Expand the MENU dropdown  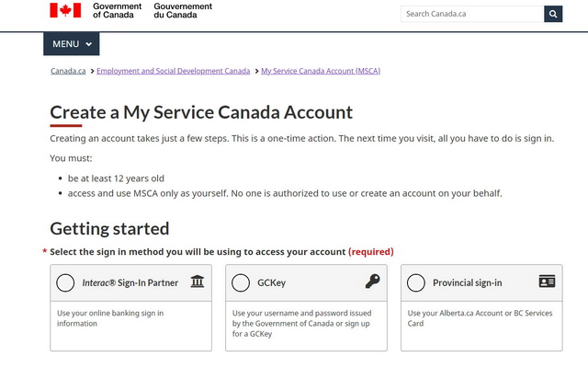pos(71,44)
